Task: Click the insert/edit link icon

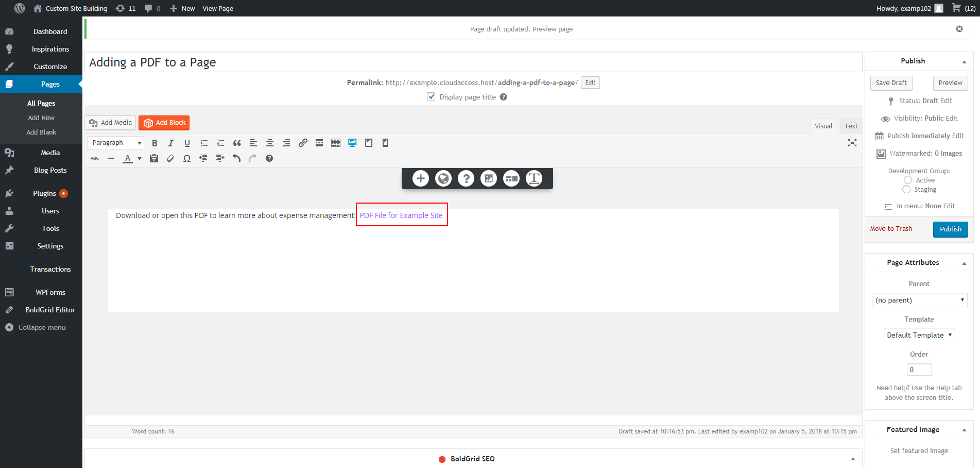Action: point(303,143)
